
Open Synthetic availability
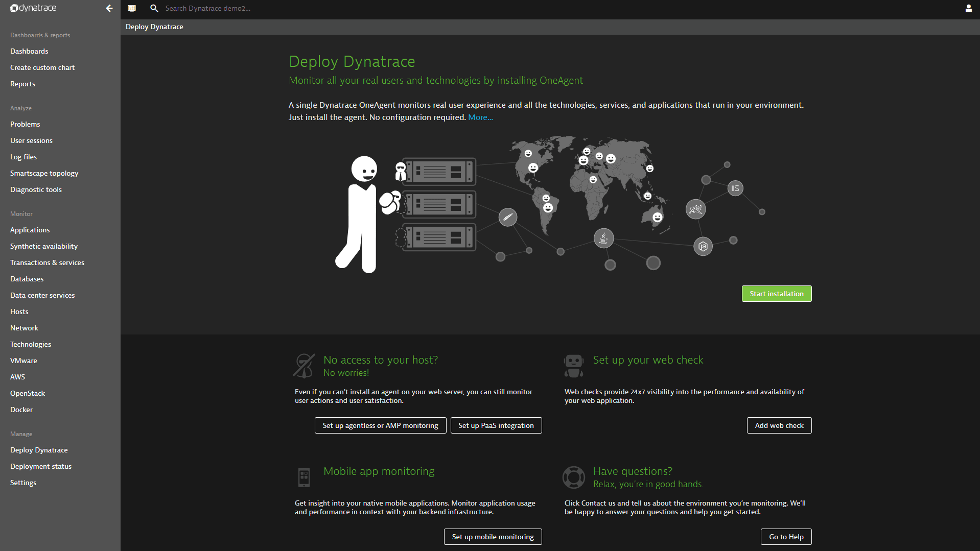[x=44, y=246]
